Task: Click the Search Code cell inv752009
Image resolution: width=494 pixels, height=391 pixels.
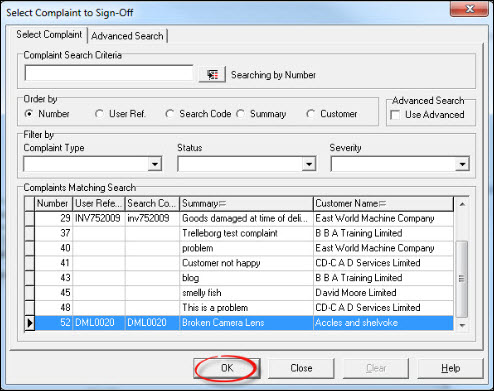Action: [x=152, y=218]
